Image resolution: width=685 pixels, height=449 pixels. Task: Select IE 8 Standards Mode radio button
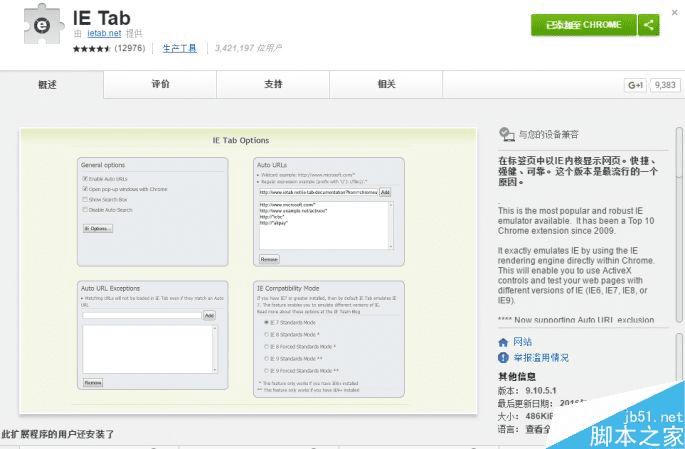click(266, 335)
